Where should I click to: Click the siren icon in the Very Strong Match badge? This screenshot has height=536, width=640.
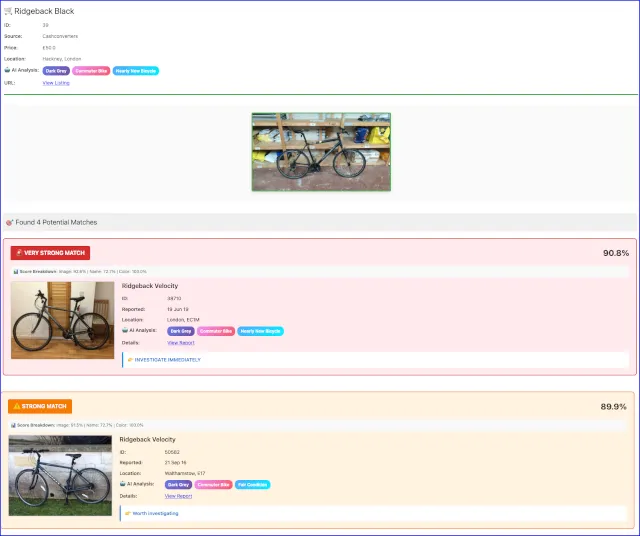[19, 253]
